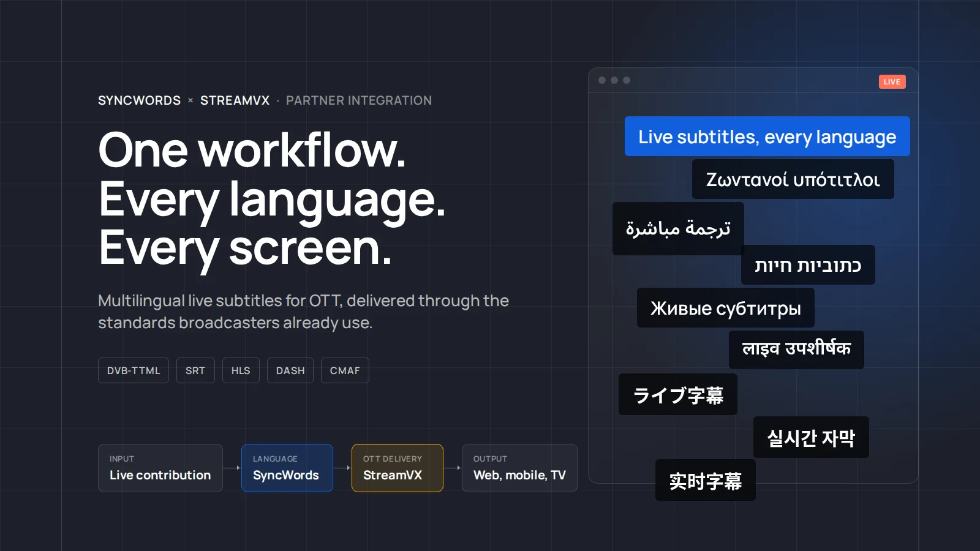Click the arrow between SyncWords and StreamVX
The width and height of the screenshot is (980, 551).
342,468
